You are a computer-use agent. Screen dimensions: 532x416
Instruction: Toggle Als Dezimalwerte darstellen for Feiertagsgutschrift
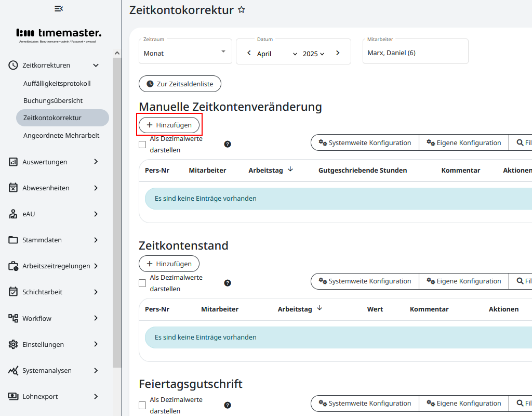[142, 405]
